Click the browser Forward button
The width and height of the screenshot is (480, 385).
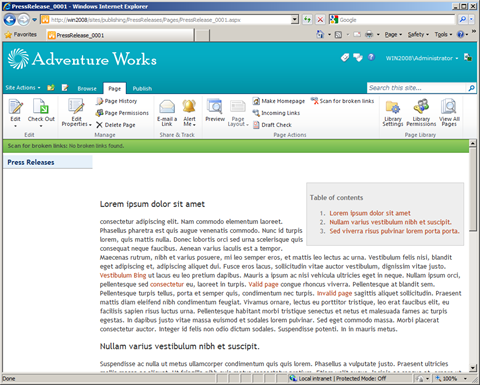[23, 20]
